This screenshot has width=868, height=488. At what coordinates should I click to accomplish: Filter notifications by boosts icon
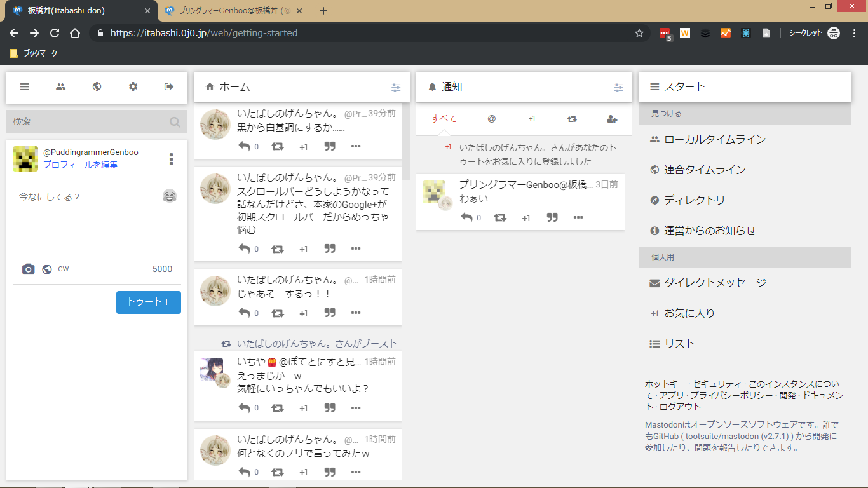[x=572, y=119]
